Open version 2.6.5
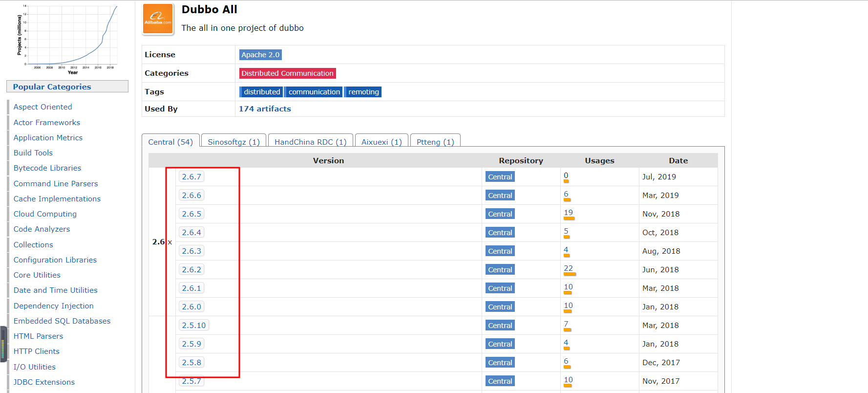The height and width of the screenshot is (393, 868). 191,214
